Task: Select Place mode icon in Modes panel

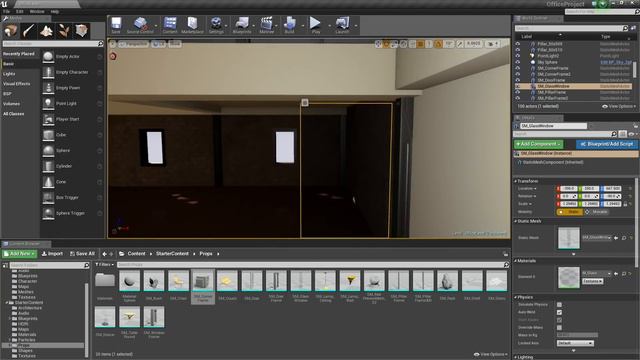Action: coord(11,31)
